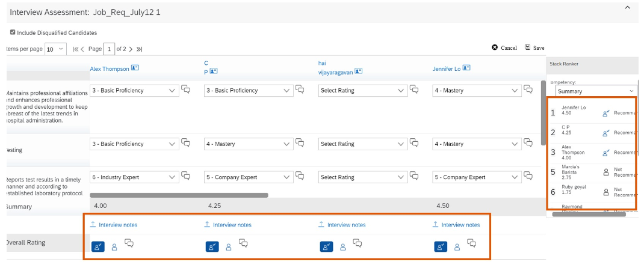The width and height of the screenshot is (644, 265).
Task: Go to the first page arrow
Action: 76,49
